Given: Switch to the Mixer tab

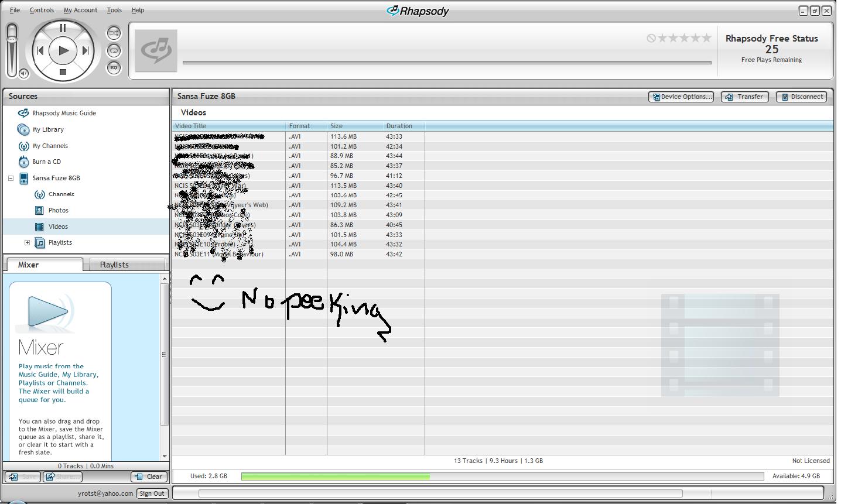Looking at the screenshot, I should point(44,265).
